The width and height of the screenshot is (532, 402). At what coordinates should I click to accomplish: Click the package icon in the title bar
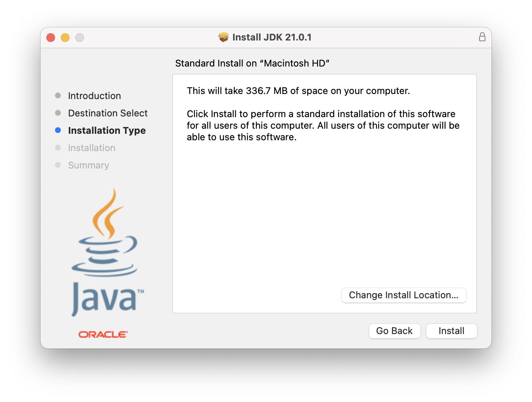click(223, 37)
